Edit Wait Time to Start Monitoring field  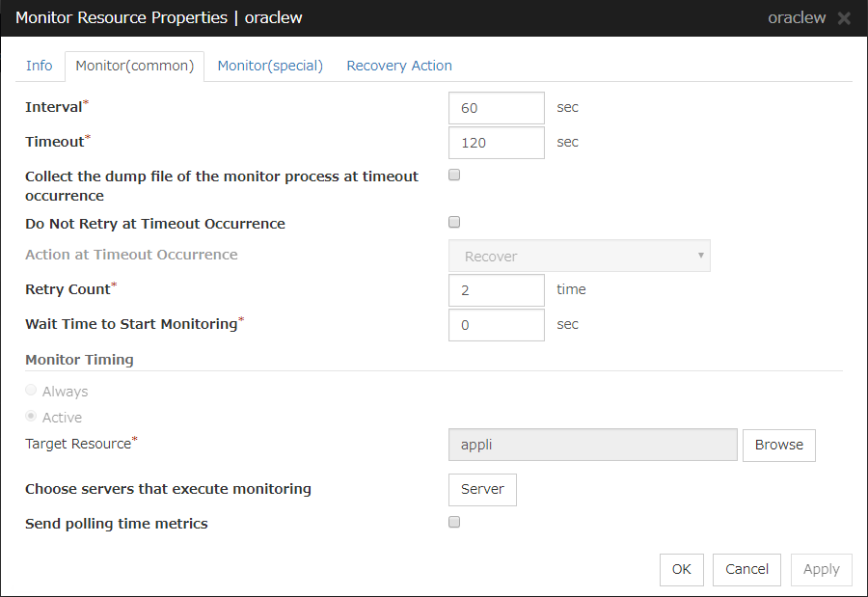pos(497,325)
